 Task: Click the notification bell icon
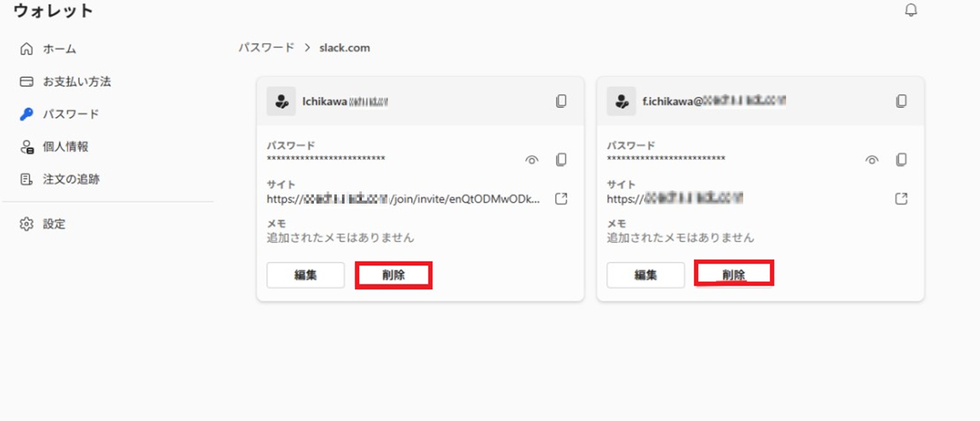[x=911, y=10]
